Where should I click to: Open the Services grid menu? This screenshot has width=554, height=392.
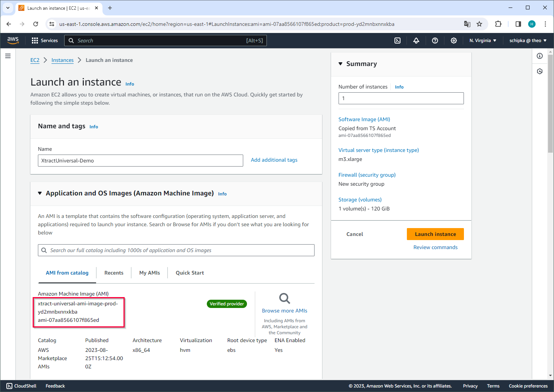45,41
